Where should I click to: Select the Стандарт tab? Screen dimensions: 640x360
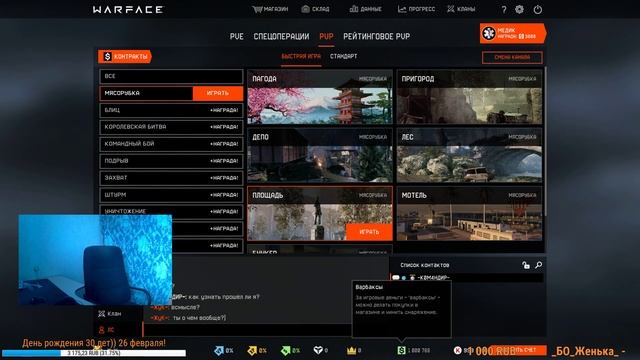343,56
